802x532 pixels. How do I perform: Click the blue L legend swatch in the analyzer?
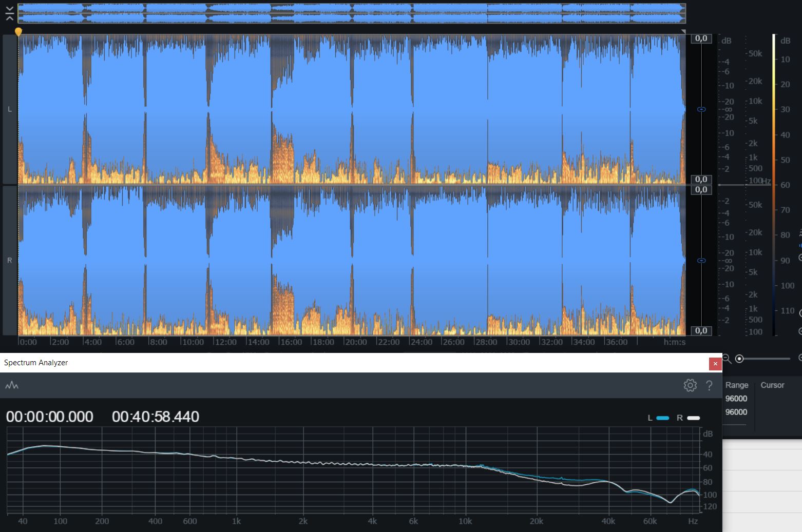[x=663, y=418]
